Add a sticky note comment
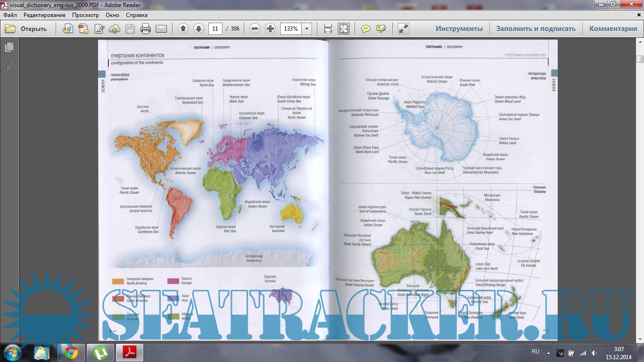The width and height of the screenshot is (644, 362). tap(365, 29)
